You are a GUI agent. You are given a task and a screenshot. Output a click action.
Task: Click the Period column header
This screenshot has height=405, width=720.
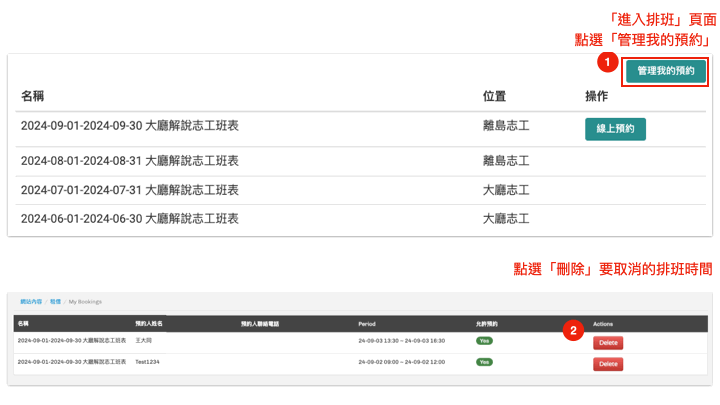tap(367, 324)
